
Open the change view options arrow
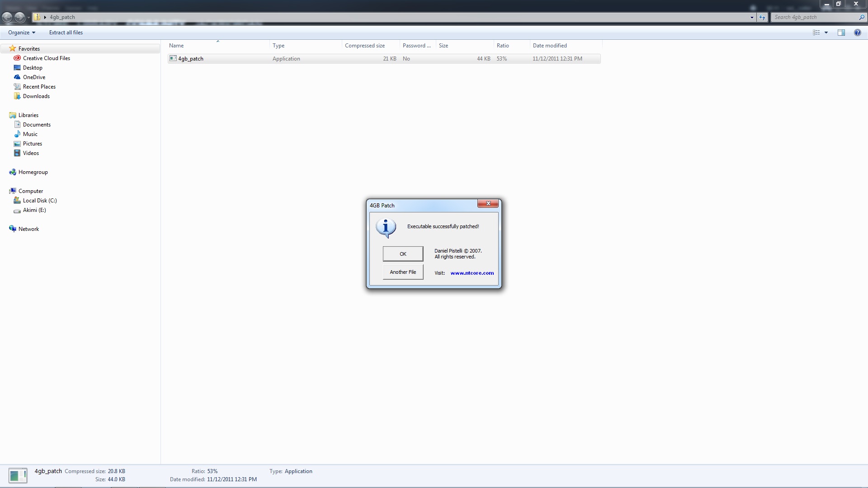826,33
